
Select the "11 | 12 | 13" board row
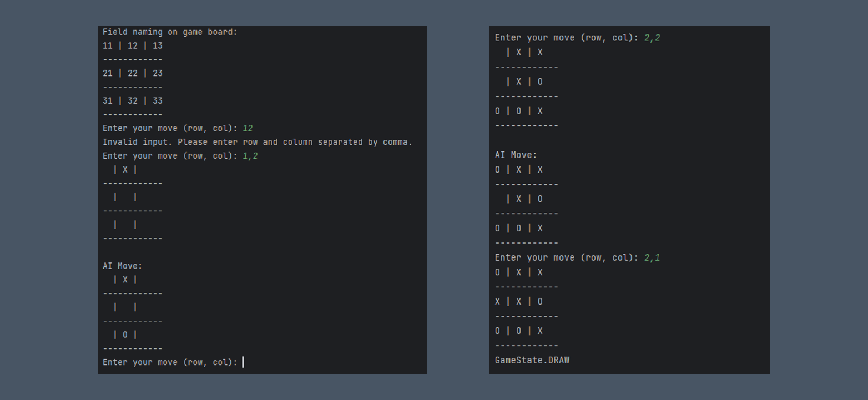[x=133, y=45]
